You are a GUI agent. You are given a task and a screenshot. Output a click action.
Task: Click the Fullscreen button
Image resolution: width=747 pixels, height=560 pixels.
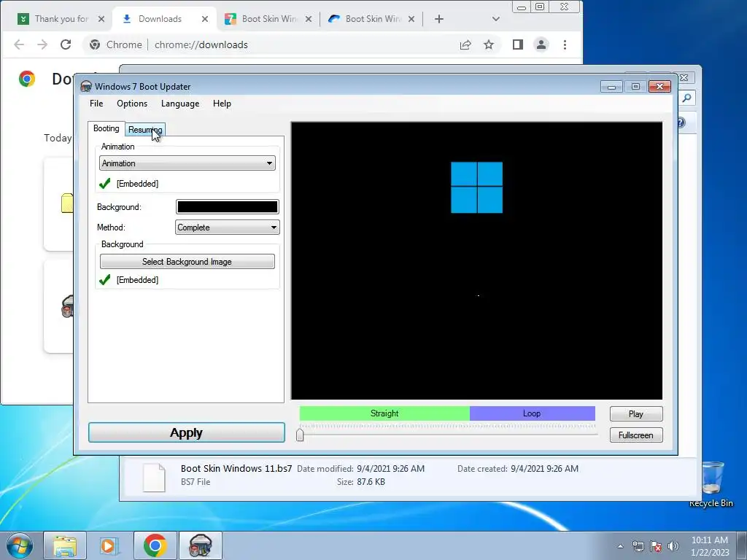tap(636, 435)
